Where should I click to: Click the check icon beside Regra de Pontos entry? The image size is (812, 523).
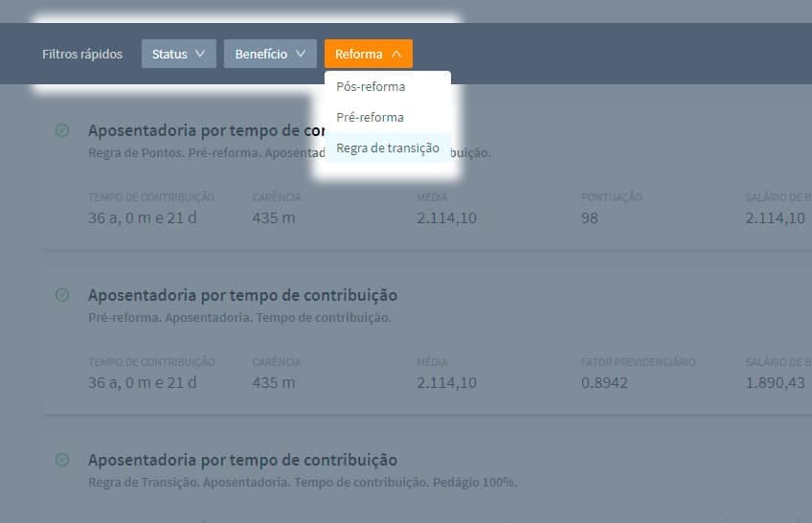coord(62,130)
